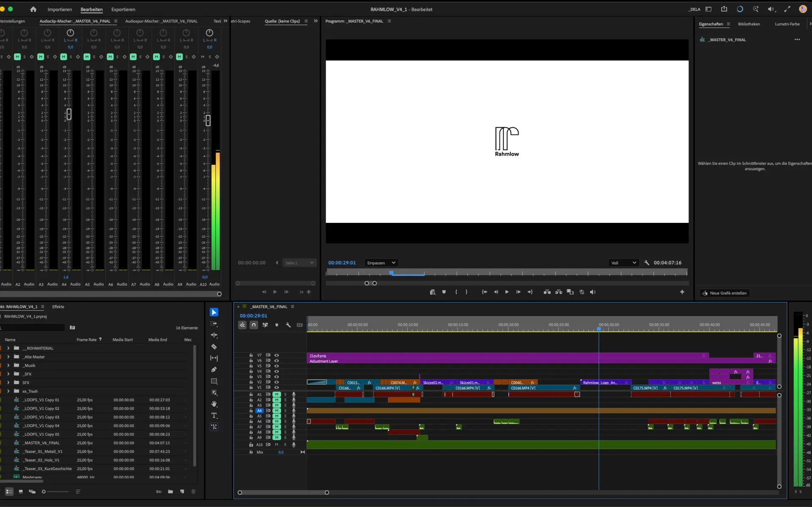Click Neue Grafik erstellen button

point(724,293)
